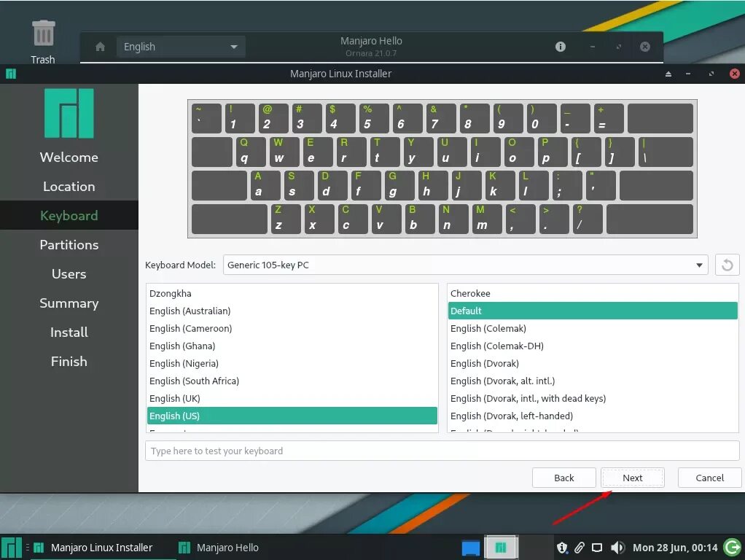Select English (Nigeria) layout
The width and height of the screenshot is (745, 560).
click(x=292, y=364)
